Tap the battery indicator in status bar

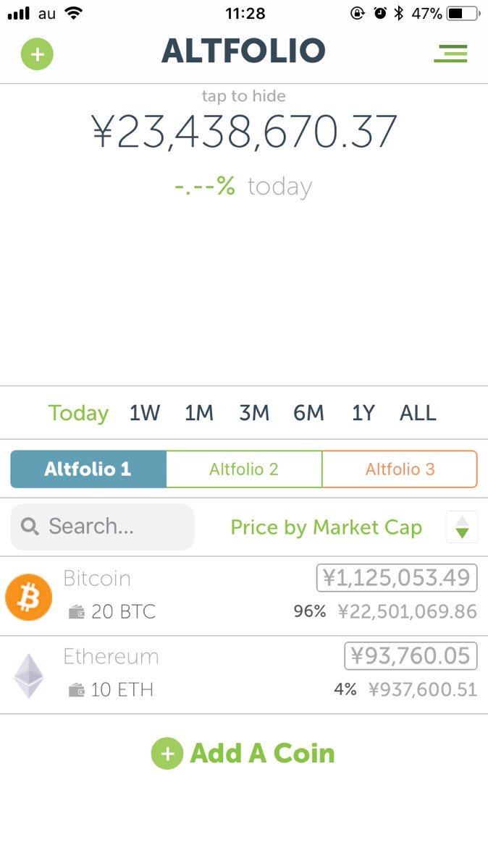(463, 14)
